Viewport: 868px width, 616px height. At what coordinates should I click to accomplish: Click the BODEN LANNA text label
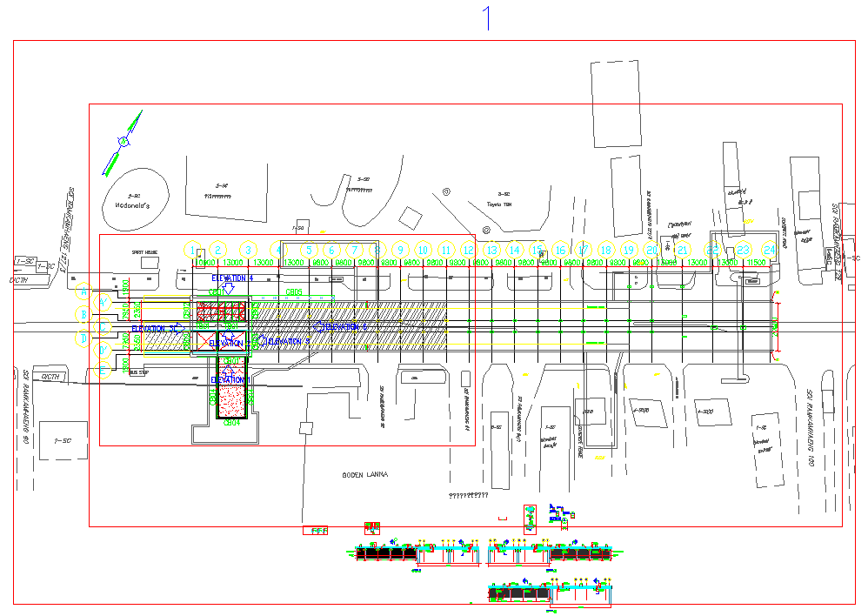click(364, 475)
